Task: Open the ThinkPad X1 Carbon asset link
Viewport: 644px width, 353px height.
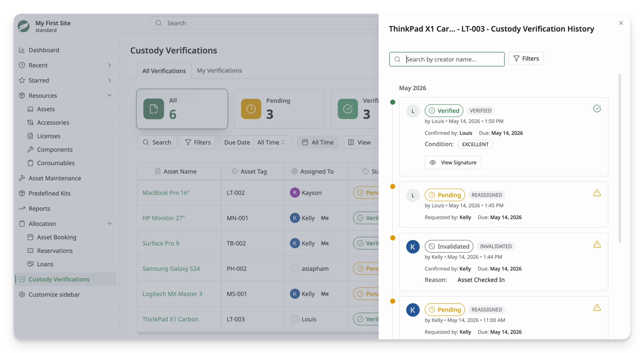Action: (x=170, y=319)
